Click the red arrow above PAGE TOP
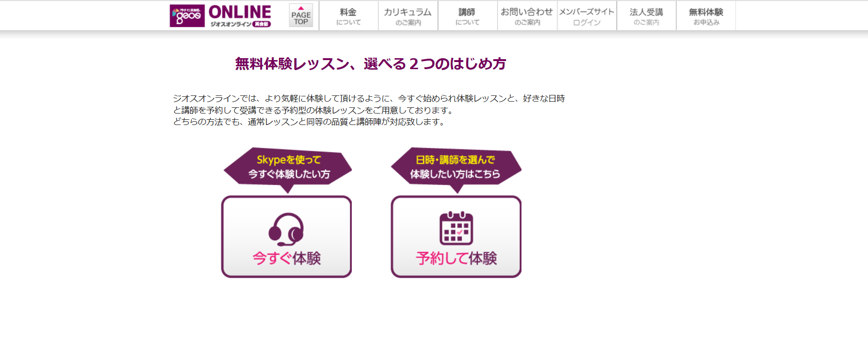 click(x=301, y=8)
